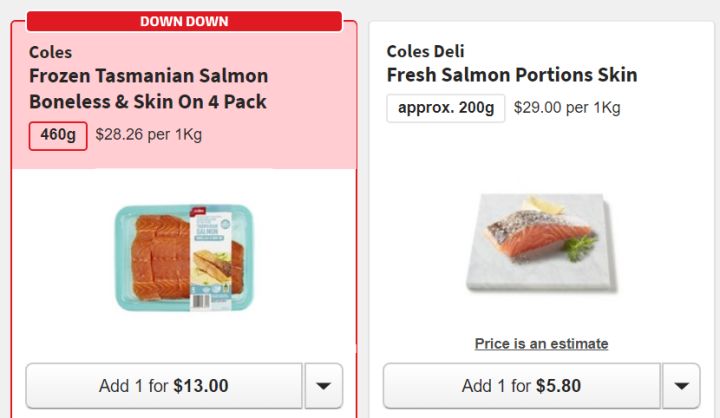Image resolution: width=720 pixels, height=418 pixels.
Task: Click the green parsley garnish on salmon
Action: click(579, 244)
